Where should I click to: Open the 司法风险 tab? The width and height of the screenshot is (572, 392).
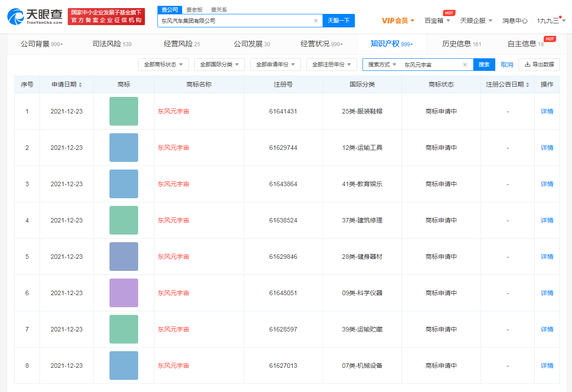[x=112, y=44]
